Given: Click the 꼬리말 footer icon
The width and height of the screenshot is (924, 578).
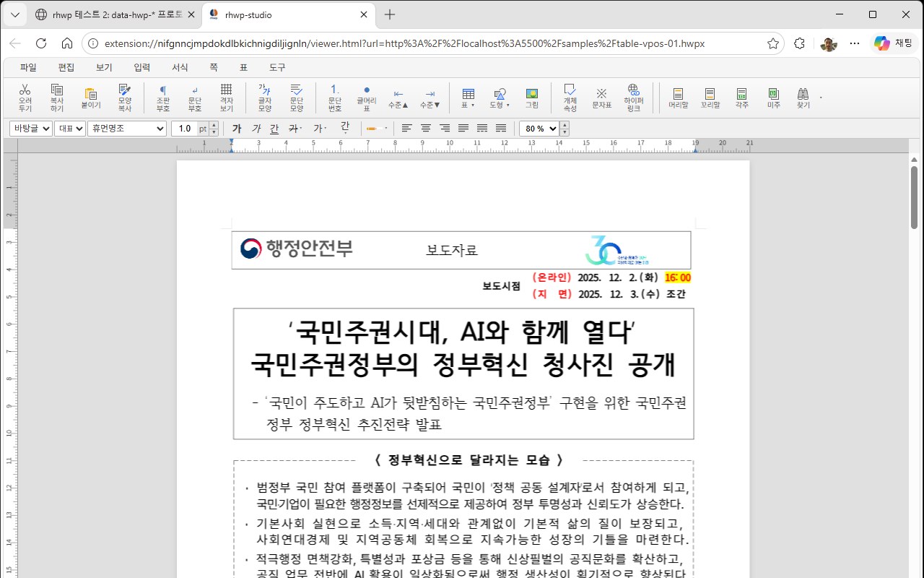Looking at the screenshot, I should coord(710,98).
